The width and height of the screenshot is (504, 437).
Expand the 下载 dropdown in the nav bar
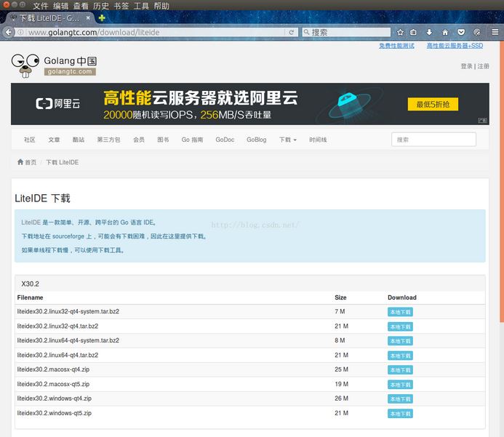[x=288, y=140]
